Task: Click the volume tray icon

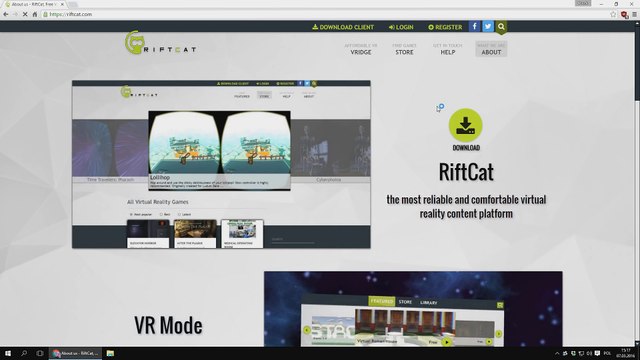Action: [x=589, y=353]
